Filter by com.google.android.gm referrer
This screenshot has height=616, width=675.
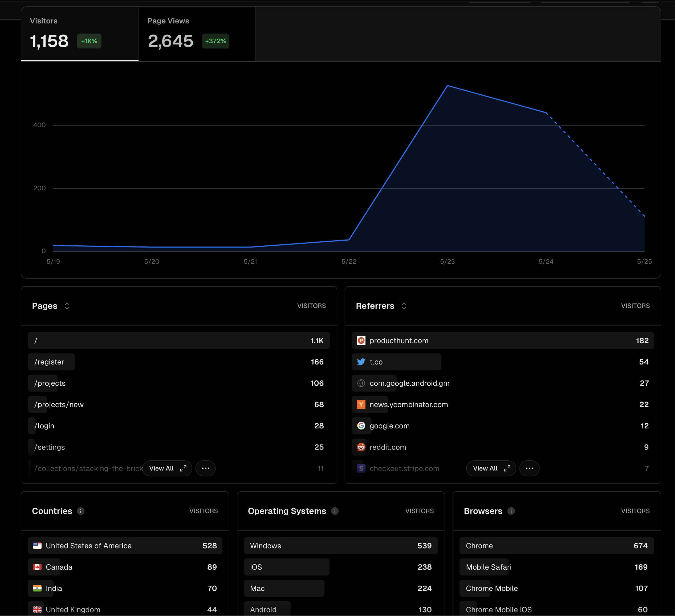pyautogui.click(x=503, y=383)
